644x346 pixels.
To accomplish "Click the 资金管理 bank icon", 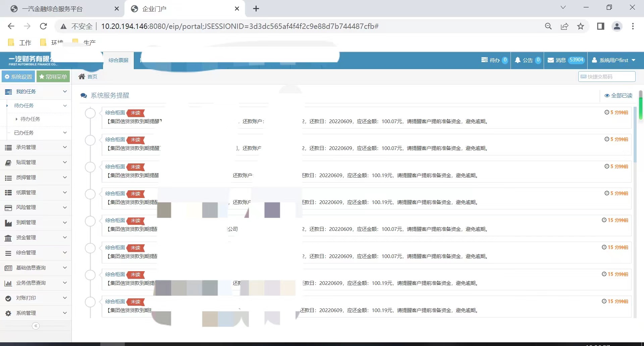I will [8, 238].
